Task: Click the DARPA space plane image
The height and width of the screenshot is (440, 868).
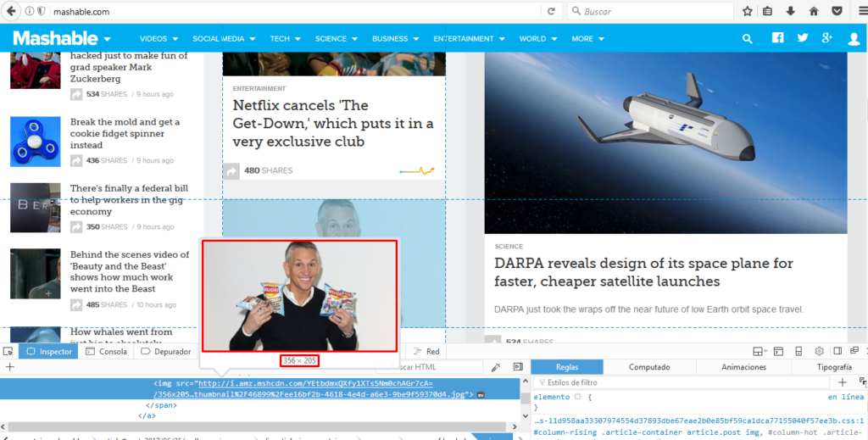Action: click(665, 142)
